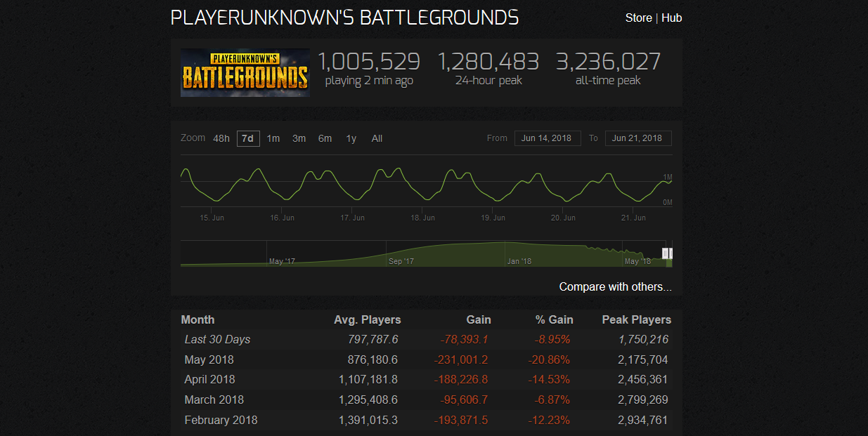
Task: Click the PUBG Battlegrounds game banner image
Action: pos(245,72)
